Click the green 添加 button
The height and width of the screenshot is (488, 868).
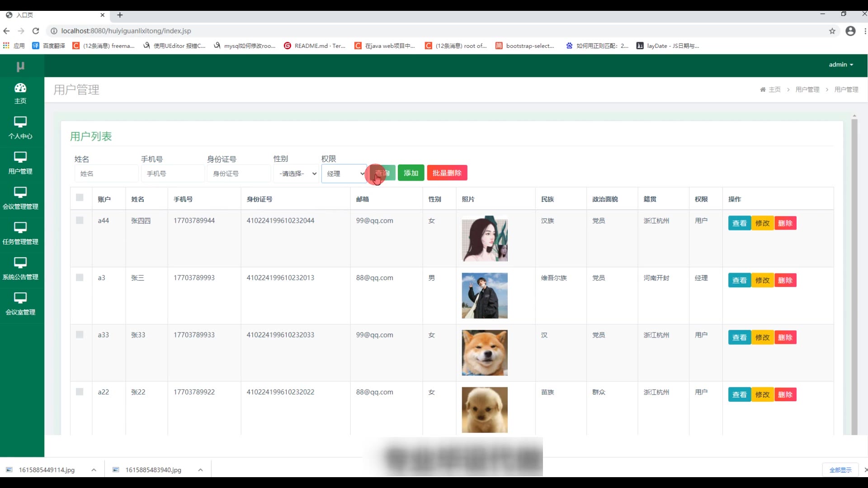pyautogui.click(x=410, y=173)
